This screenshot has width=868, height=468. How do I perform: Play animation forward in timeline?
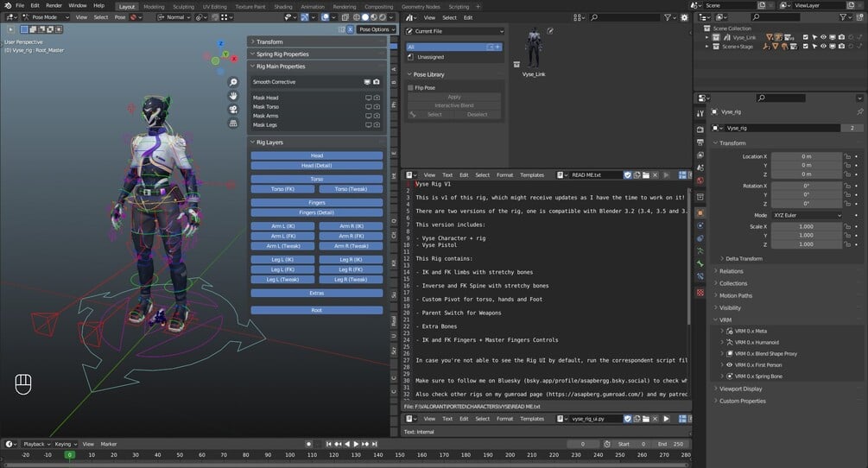[x=356, y=444]
